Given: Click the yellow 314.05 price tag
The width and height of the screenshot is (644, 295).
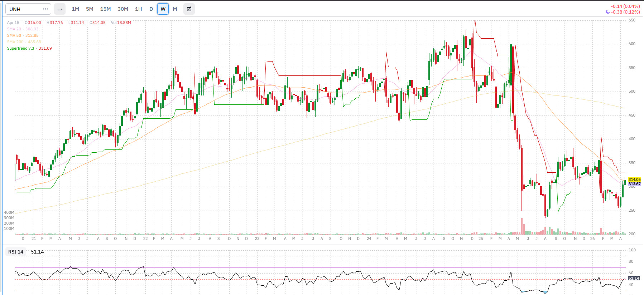Looking at the screenshot, I should [634, 180].
